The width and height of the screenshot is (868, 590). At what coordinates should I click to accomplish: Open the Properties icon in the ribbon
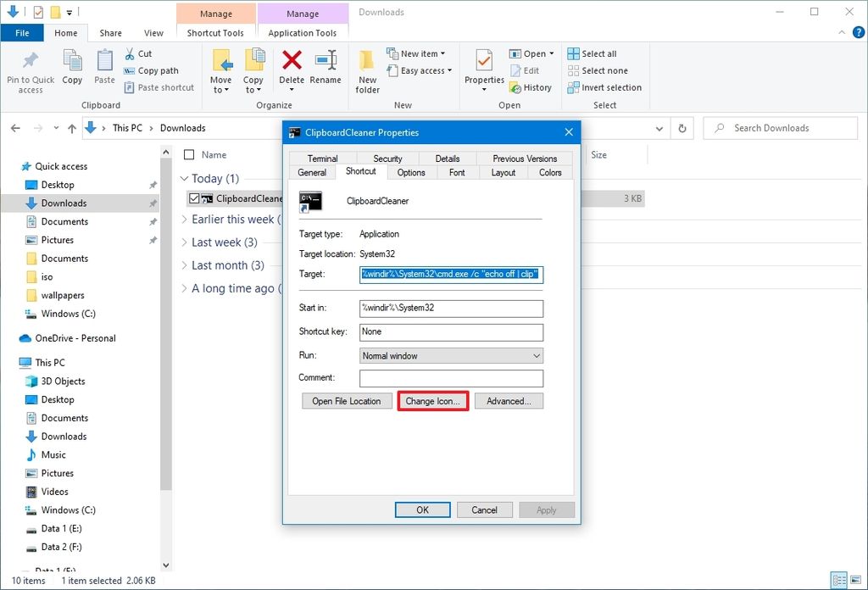tap(483, 71)
